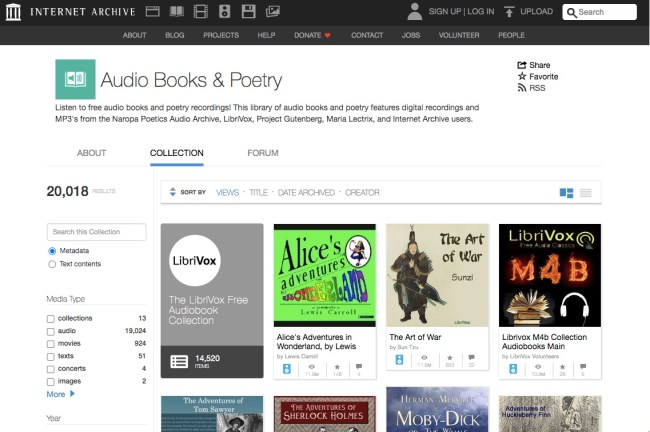
Task: Open The LibriVox Free Audiobook Collection tile
Action: tap(212, 301)
